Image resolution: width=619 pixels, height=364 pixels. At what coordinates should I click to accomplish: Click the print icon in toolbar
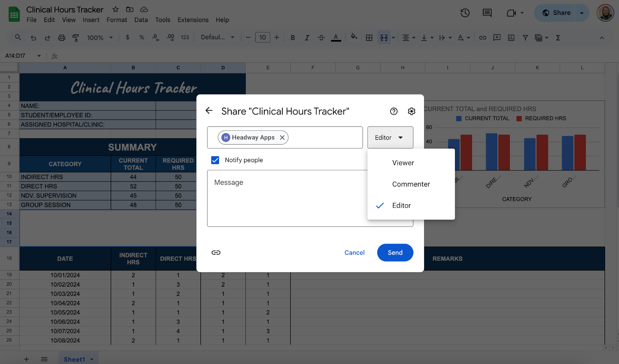coord(62,38)
